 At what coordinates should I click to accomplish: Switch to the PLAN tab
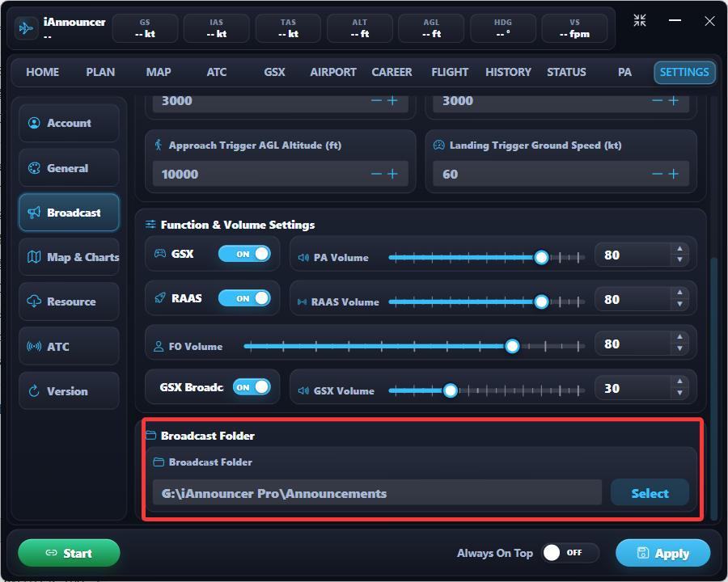tap(100, 73)
